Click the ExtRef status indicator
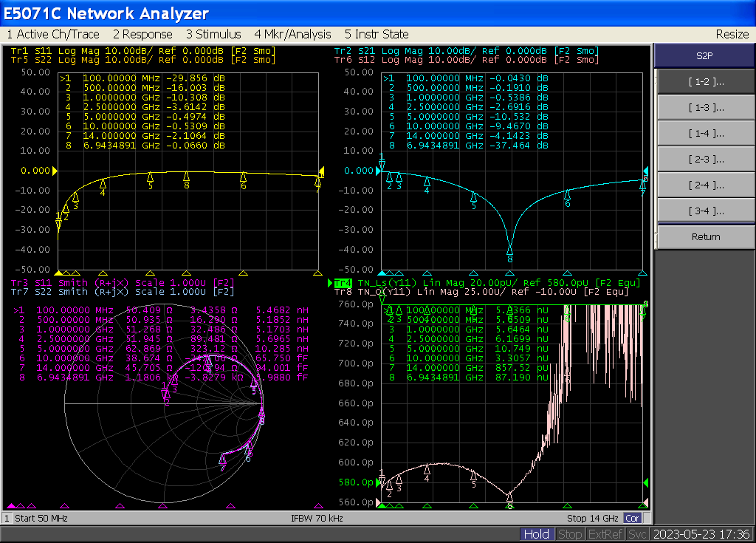This screenshot has width=756, height=543. coord(605,534)
